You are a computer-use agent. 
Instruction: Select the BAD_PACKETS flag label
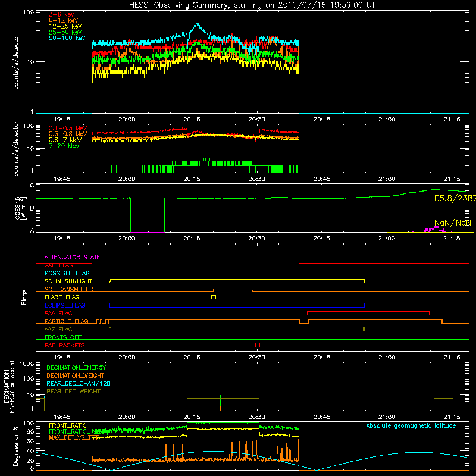[65, 345]
